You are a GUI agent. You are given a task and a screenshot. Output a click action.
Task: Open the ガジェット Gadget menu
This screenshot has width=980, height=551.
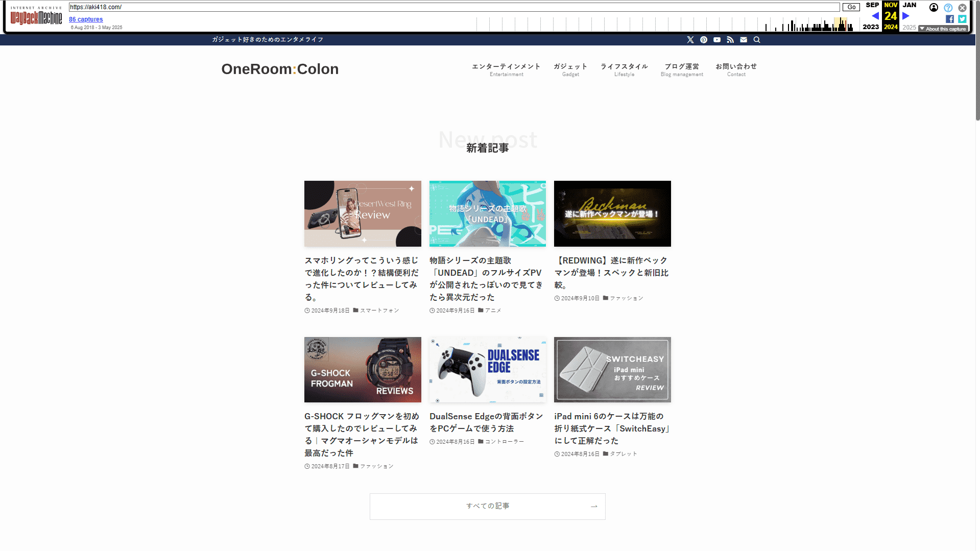(570, 69)
